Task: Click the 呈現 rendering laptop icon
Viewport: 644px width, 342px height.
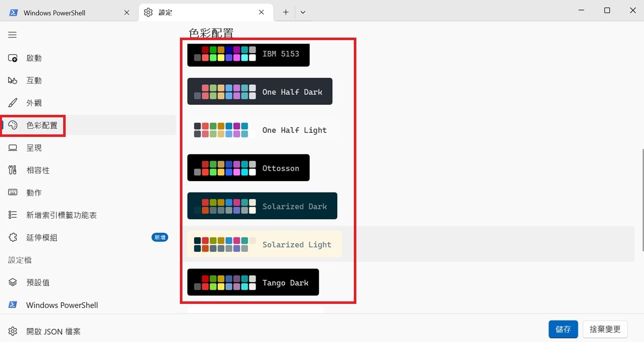Action: 13,148
